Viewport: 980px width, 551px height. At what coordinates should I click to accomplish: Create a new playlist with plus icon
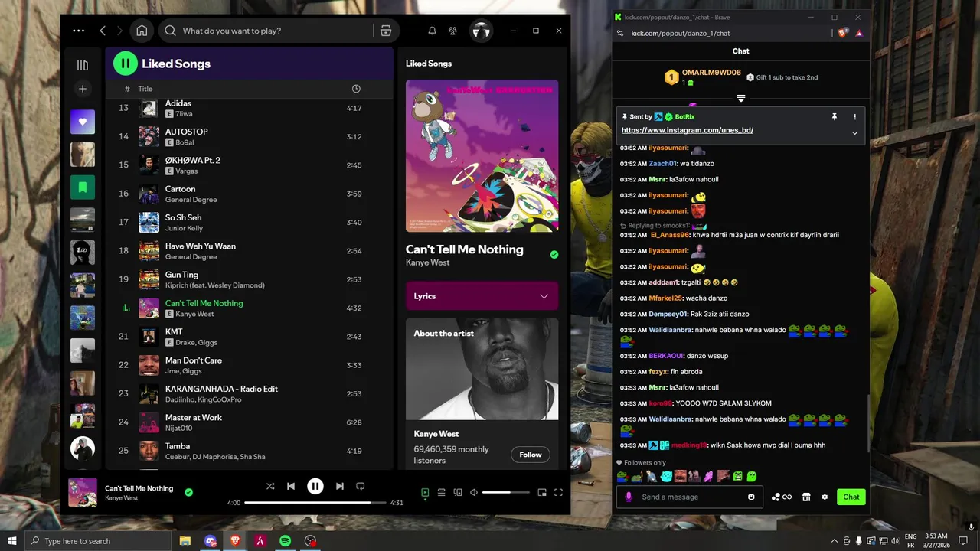click(x=83, y=89)
